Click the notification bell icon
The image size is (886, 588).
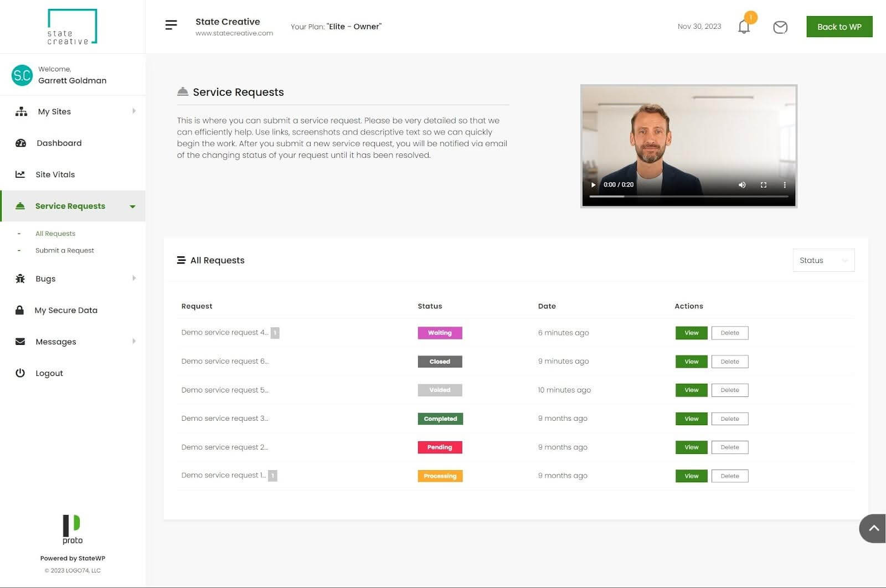[743, 27]
